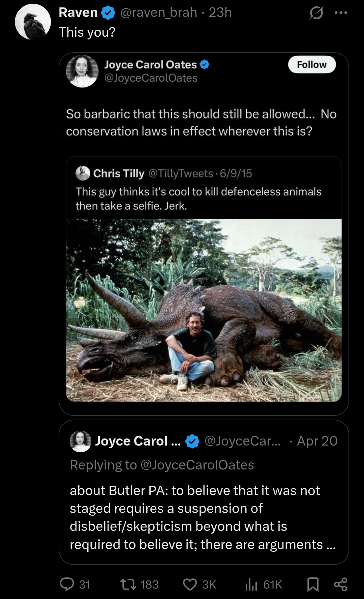Click Raven's blue verified badge

108,13
